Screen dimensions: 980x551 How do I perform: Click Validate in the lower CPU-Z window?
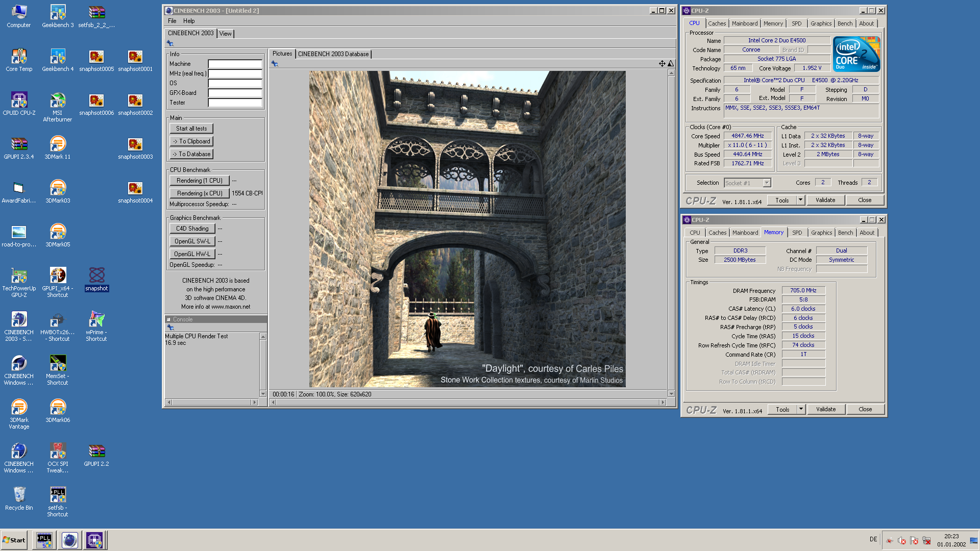(x=826, y=409)
